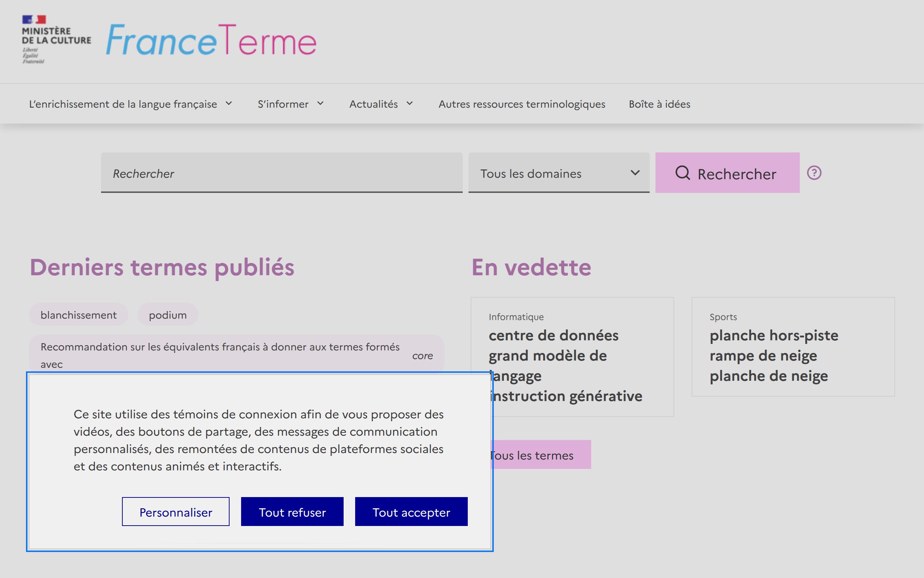
Task: Click the Informatique category label
Action: point(516,317)
